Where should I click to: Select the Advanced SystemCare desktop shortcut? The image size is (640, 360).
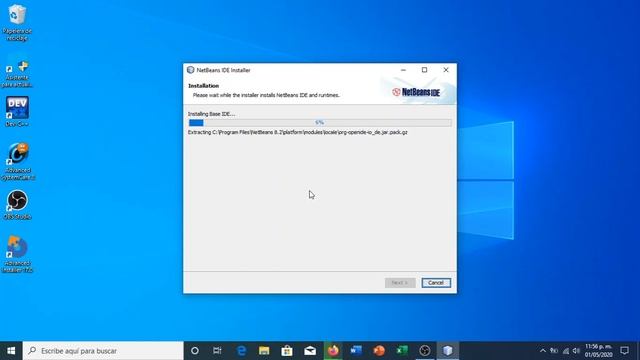point(18,162)
